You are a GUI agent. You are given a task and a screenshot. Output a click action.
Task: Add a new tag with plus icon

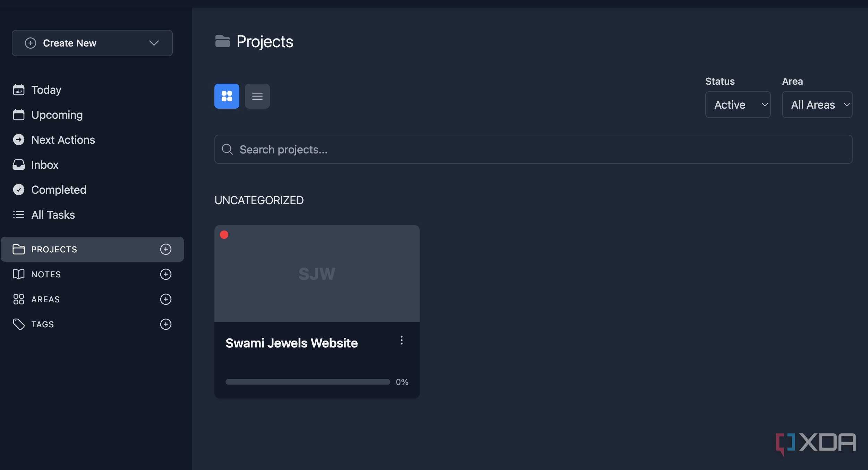tap(166, 324)
